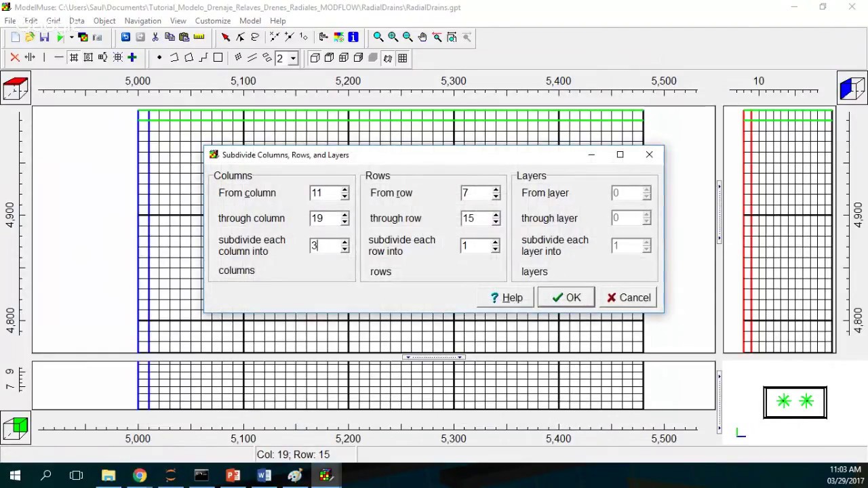This screenshot has height=488, width=868.
Task: Click the Undo toolbar icon
Action: tap(125, 37)
